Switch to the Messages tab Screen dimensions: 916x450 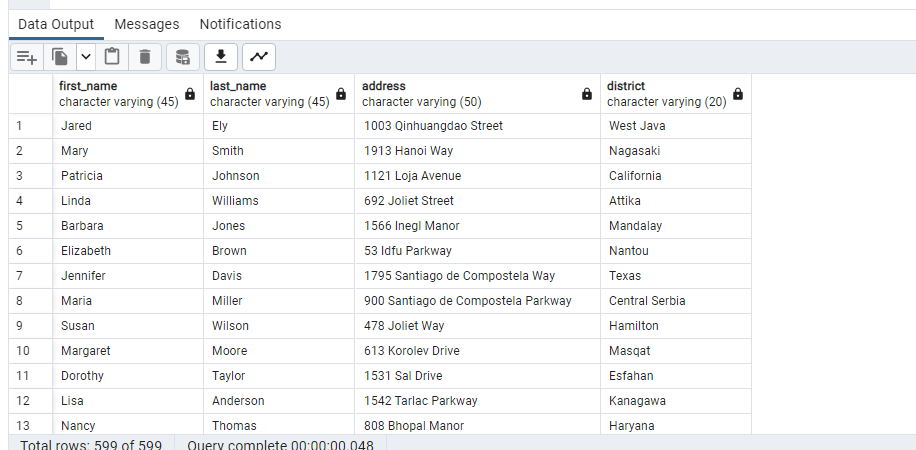click(147, 25)
